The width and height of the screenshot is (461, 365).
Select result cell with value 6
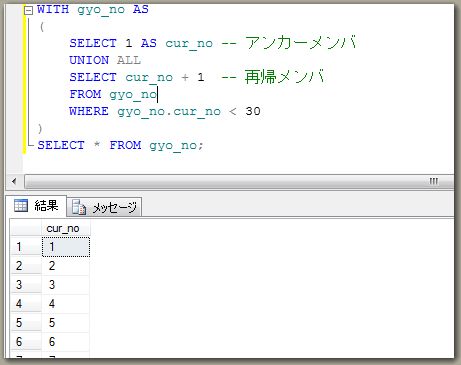[x=66, y=342]
